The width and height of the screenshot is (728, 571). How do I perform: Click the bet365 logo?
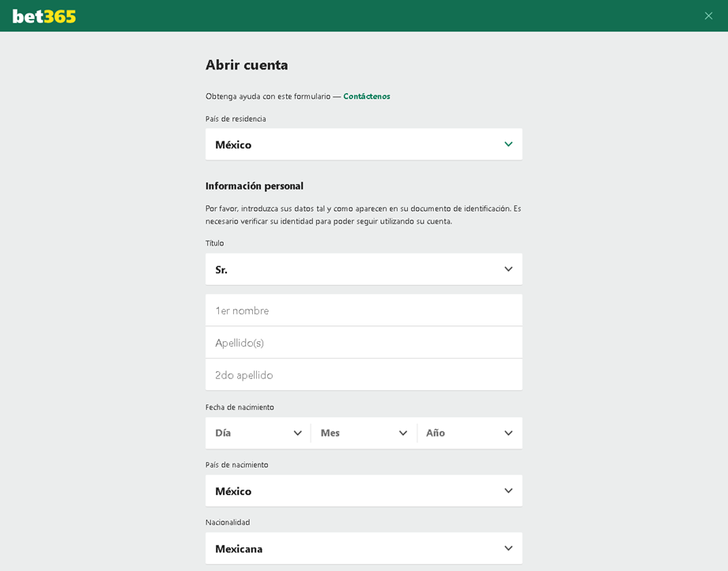click(x=44, y=17)
